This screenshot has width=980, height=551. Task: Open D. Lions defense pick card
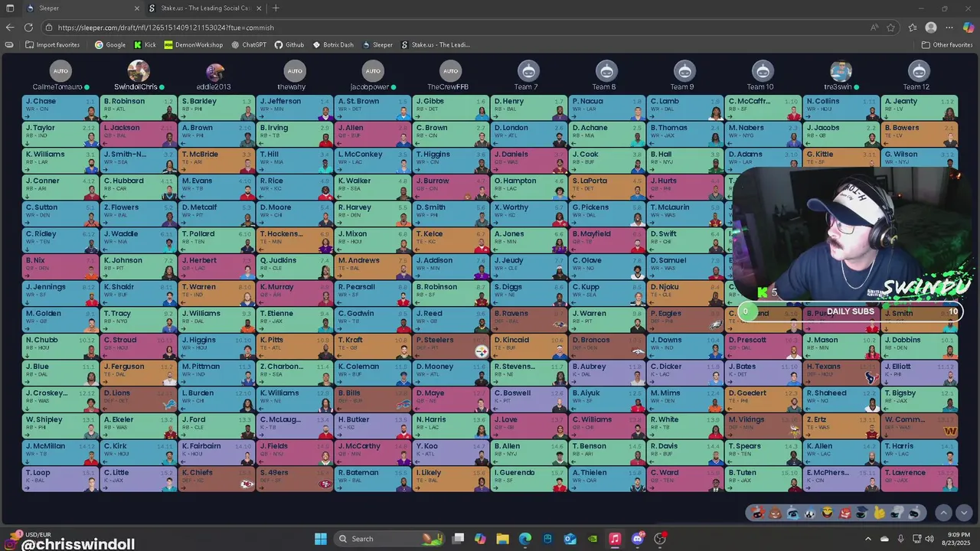click(139, 399)
